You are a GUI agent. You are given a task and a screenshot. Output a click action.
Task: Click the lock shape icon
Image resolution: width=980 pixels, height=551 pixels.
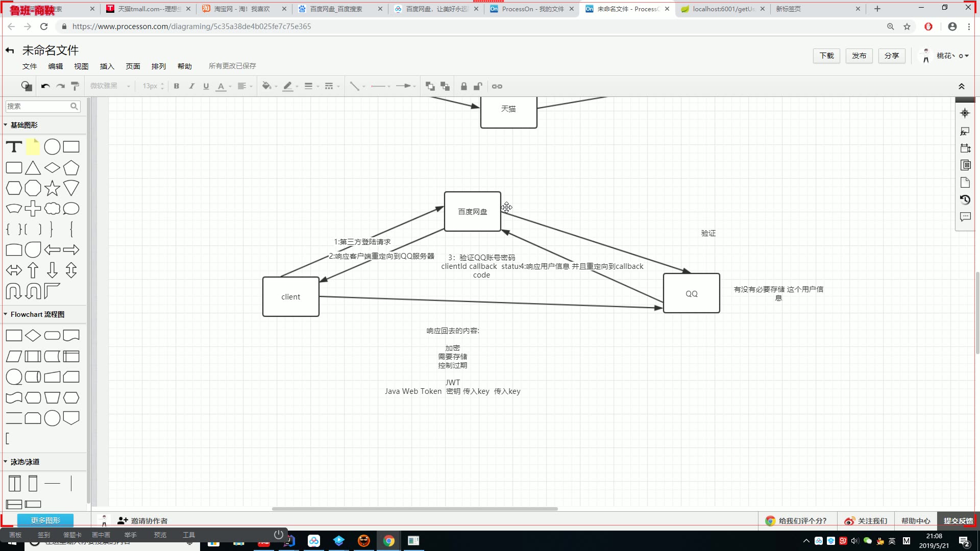tap(463, 86)
